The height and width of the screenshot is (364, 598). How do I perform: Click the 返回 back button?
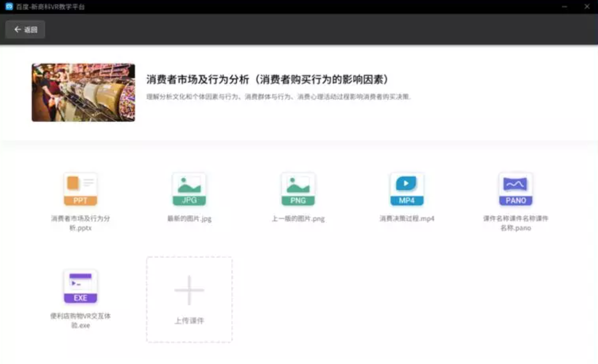25,29
